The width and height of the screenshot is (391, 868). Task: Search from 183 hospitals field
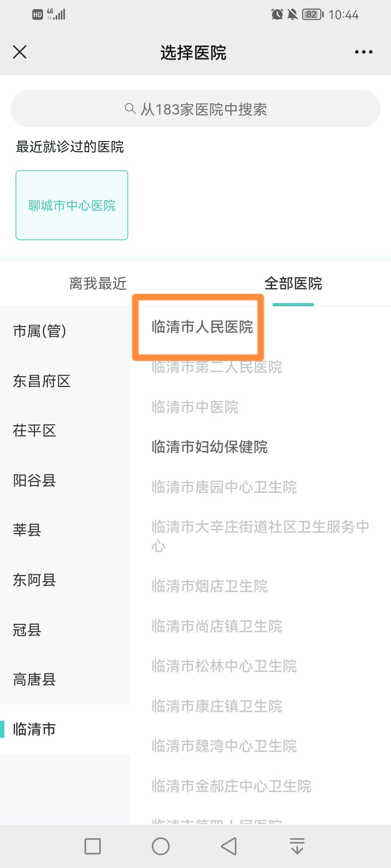[x=203, y=109]
